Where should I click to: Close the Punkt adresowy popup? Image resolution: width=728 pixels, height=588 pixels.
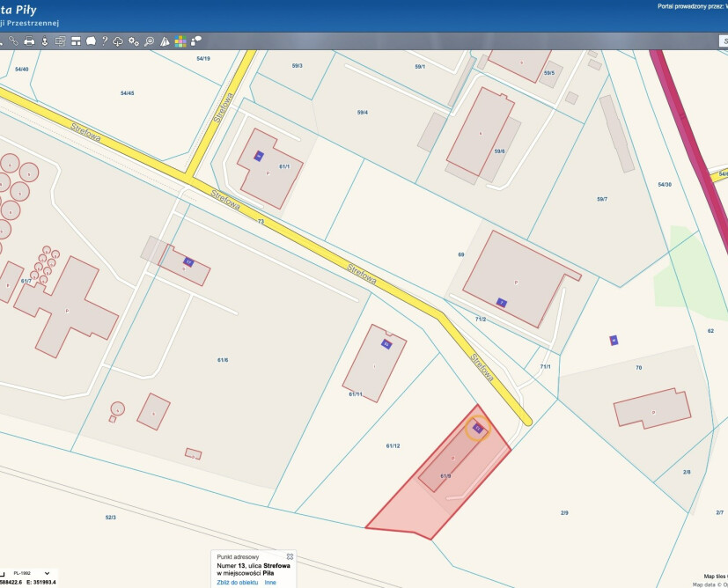tap(290, 556)
